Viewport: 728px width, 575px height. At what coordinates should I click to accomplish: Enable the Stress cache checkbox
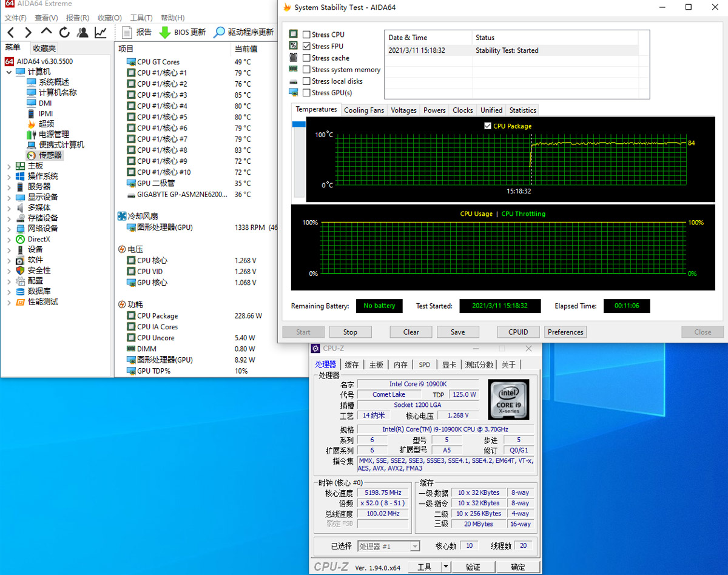306,58
